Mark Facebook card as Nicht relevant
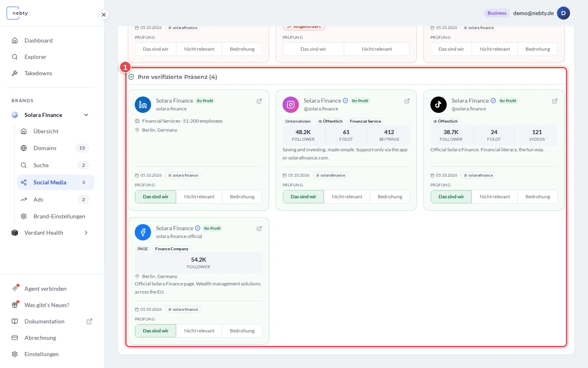The width and height of the screenshot is (588, 368). tap(199, 331)
